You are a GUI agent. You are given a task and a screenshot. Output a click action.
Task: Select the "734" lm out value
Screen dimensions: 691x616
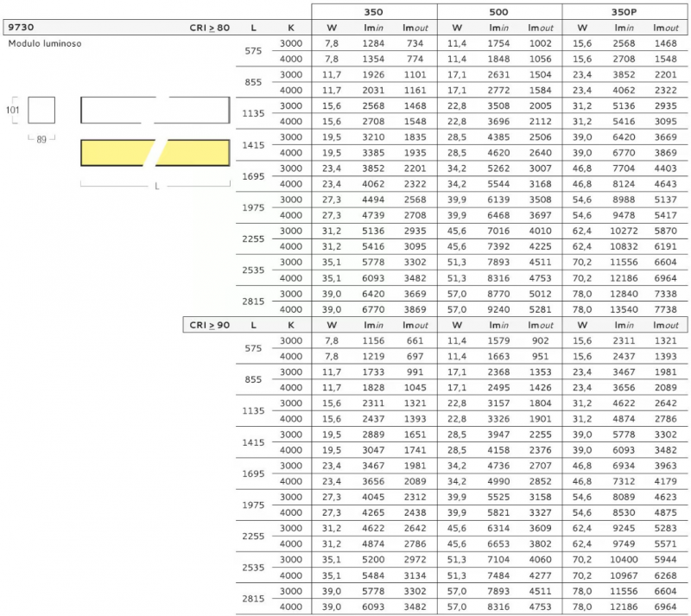point(415,44)
